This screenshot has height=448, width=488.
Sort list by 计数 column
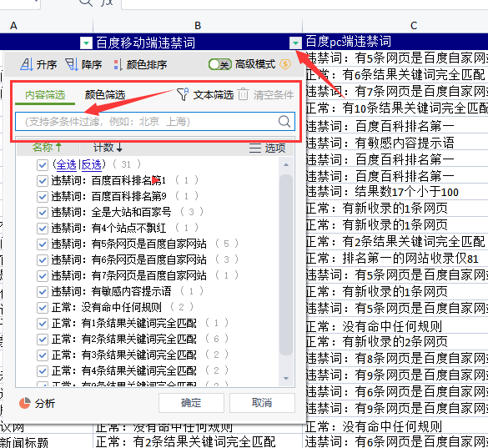click(x=108, y=148)
